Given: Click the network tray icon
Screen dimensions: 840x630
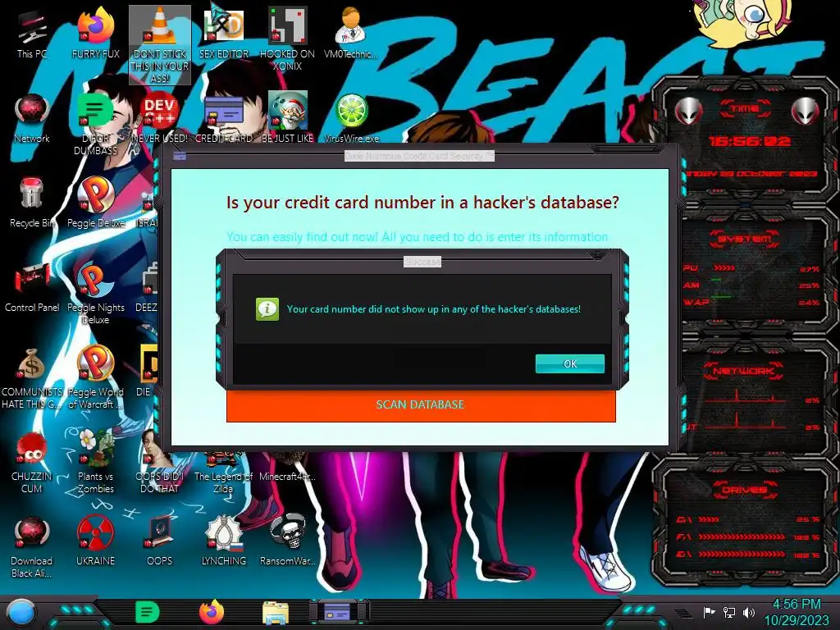Looking at the screenshot, I should [x=729, y=612].
